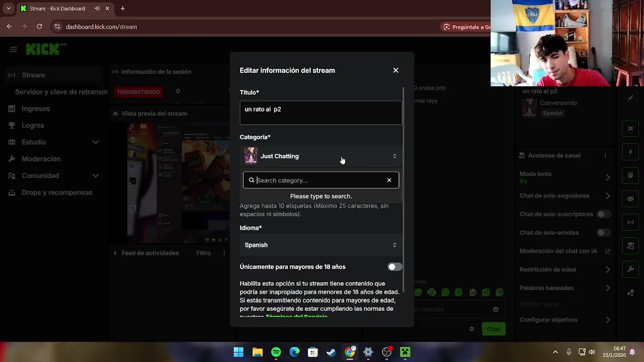Select Stream in the left sidebar
This screenshot has width=644, height=362.
(x=54, y=75)
